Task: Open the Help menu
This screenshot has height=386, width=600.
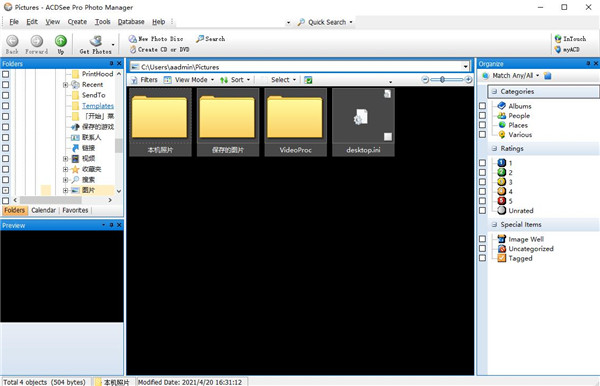Action: (158, 22)
